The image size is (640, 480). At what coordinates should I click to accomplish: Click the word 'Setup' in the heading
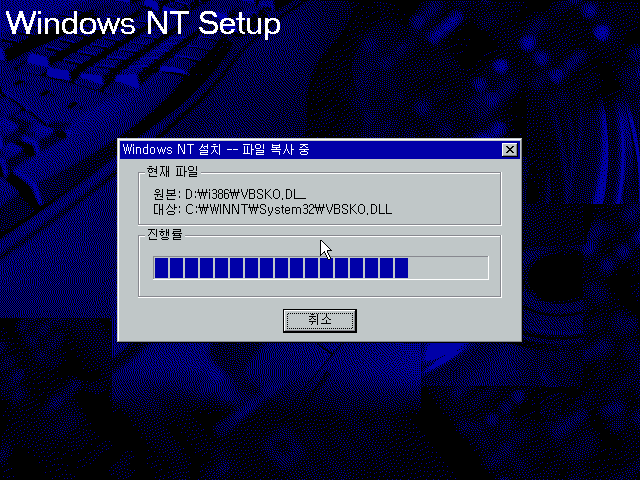point(239,24)
